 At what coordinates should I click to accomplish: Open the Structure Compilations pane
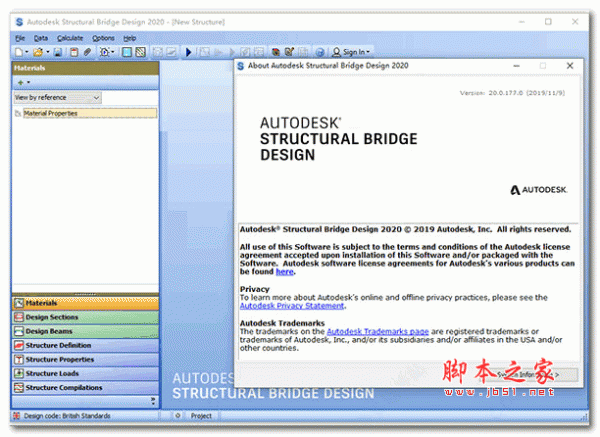(85, 388)
